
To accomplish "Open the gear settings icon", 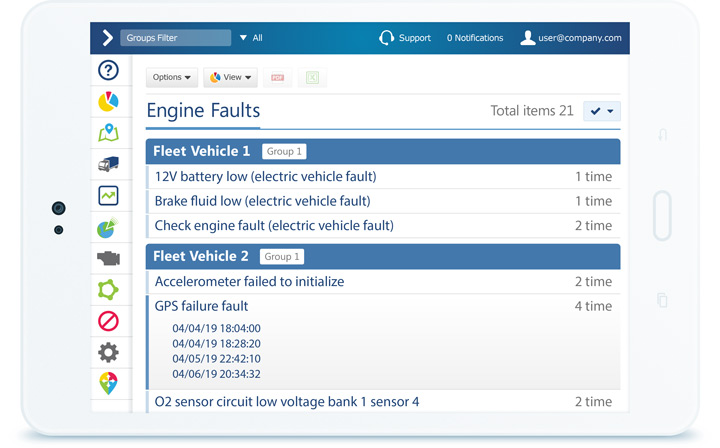I will point(108,353).
